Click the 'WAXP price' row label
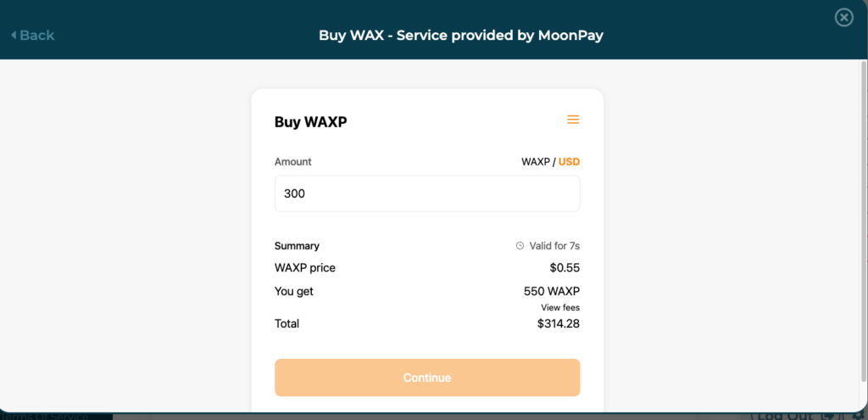868x420 pixels. (x=305, y=268)
